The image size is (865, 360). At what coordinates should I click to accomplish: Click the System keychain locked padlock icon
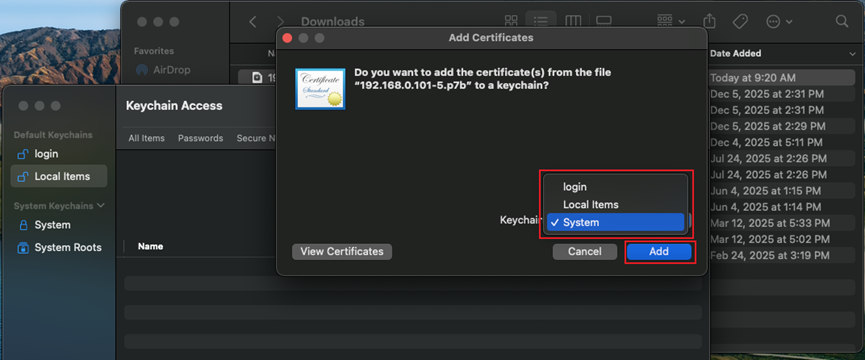[x=23, y=225]
